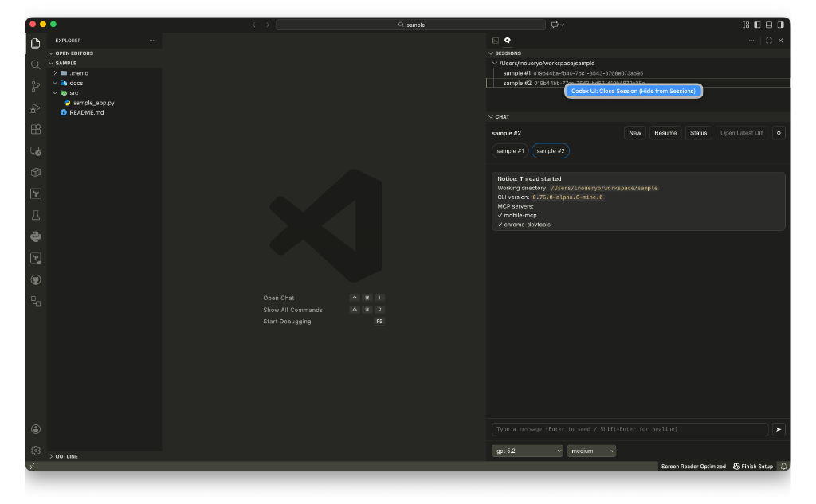The height and width of the screenshot is (504, 816).
Task: Toggle the primary side bar layout
Action: pos(757,25)
